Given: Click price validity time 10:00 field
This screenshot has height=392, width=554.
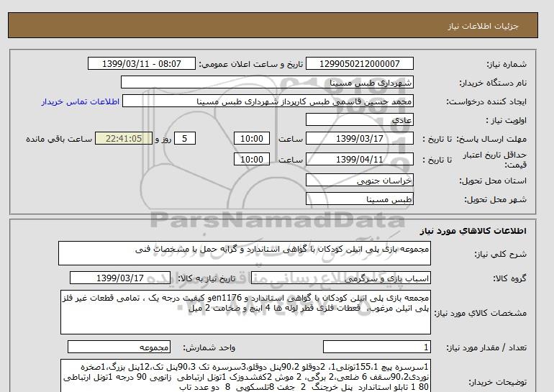Looking at the screenshot, I should (x=252, y=159).
